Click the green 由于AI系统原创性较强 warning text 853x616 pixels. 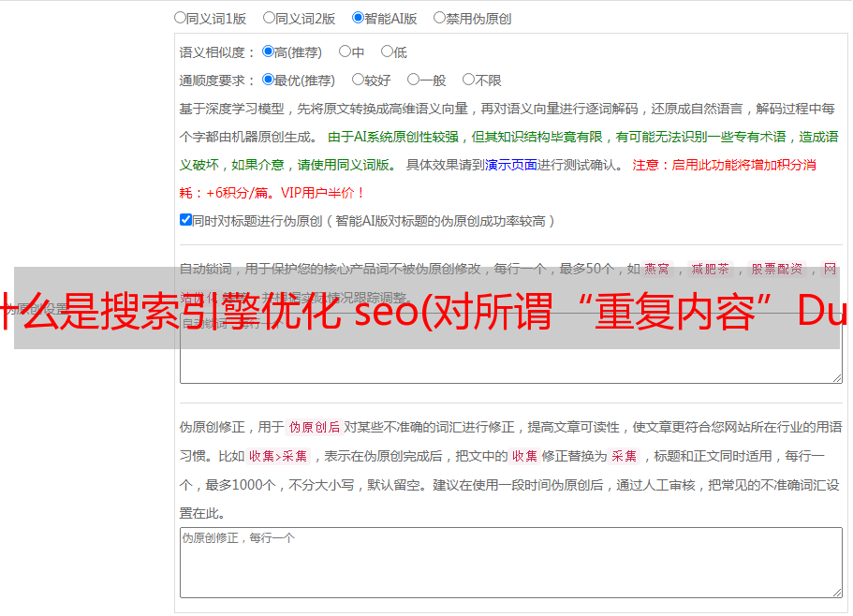(393, 137)
